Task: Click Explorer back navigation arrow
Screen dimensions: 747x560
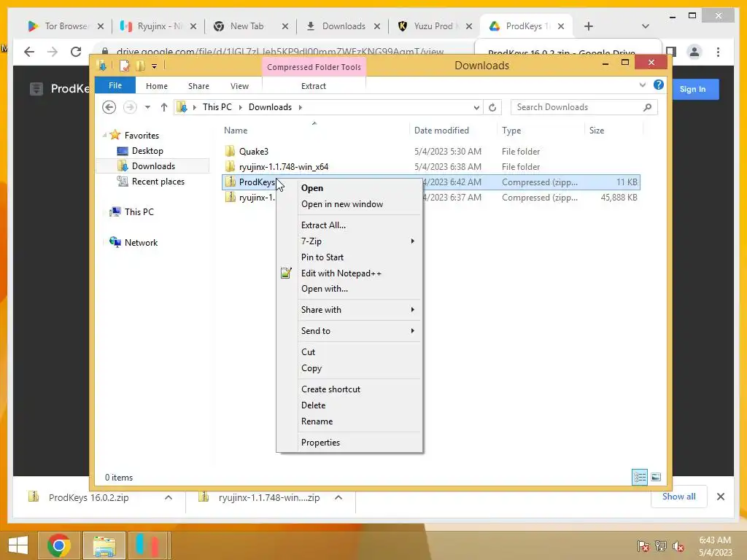Action: click(x=109, y=107)
